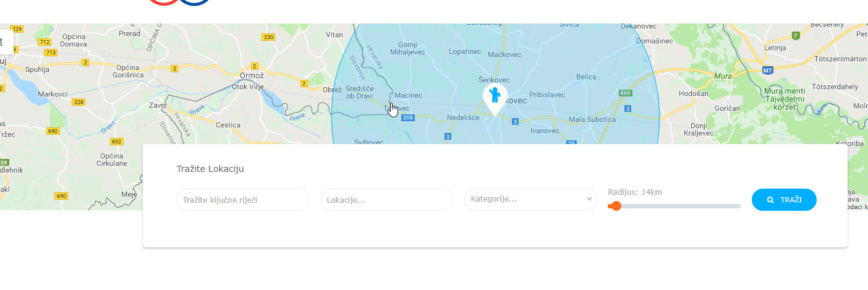This screenshot has height=290, width=868.
Task: Click the Mala Subotica map label
Action: [592, 119]
